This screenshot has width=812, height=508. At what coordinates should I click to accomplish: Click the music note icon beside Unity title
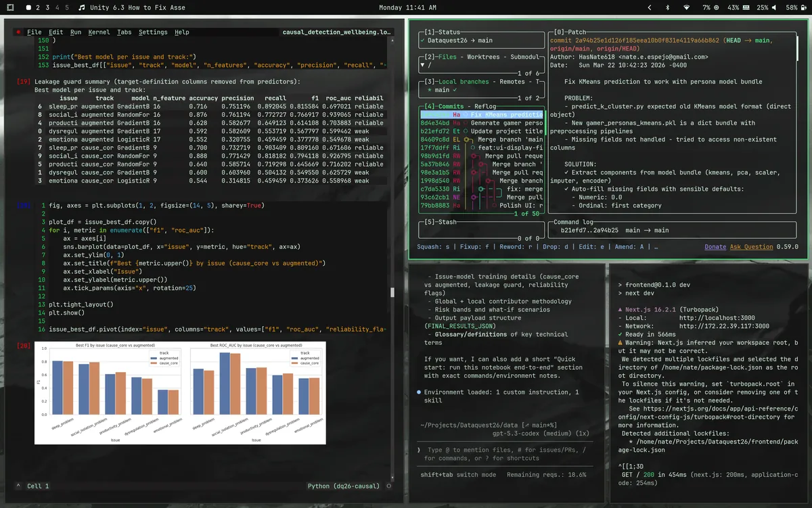(x=81, y=7)
